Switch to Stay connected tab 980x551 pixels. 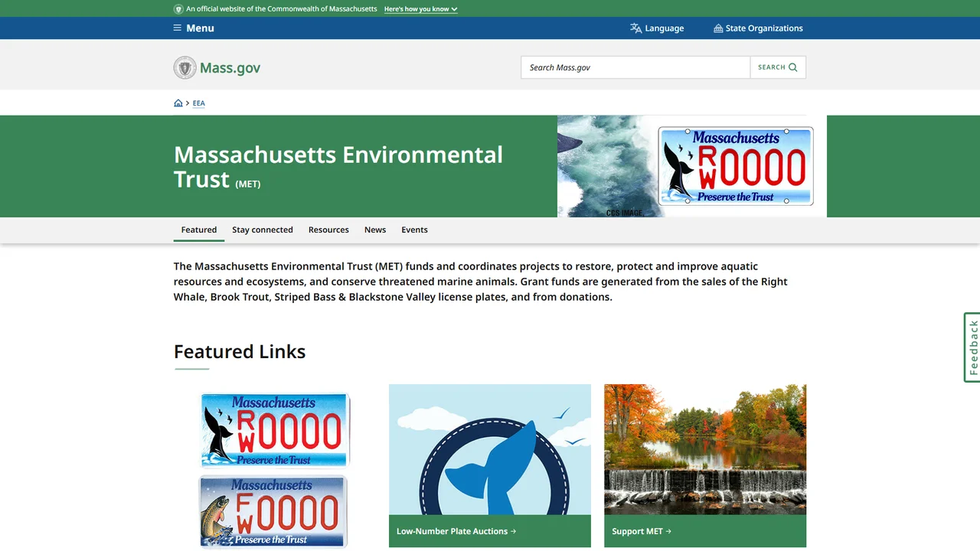click(x=263, y=230)
